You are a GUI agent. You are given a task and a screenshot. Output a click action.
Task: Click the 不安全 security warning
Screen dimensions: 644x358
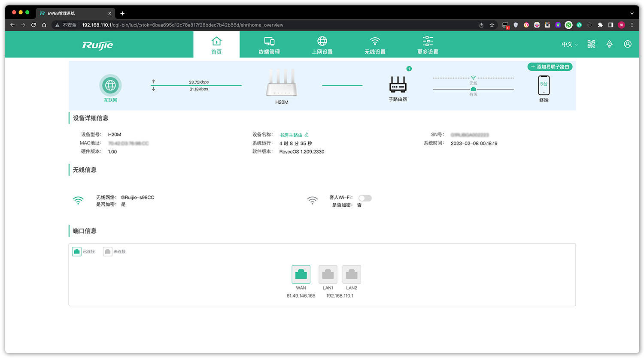pyautogui.click(x=66, y=25)
